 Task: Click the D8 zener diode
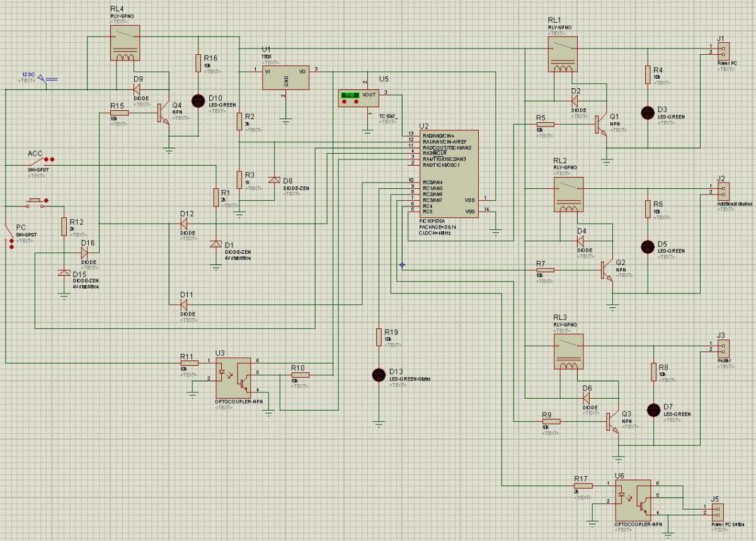[274, 180]
